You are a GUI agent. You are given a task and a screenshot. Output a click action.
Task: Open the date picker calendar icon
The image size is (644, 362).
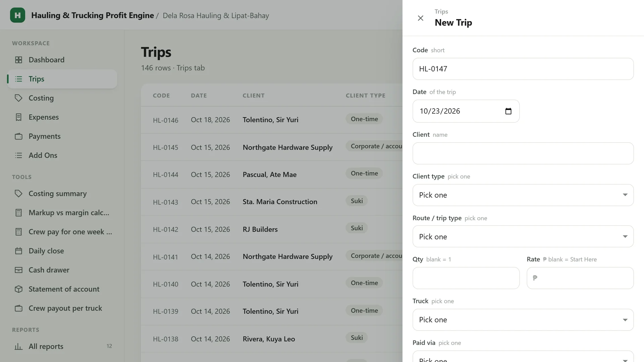pyautogui.click(x=508, y=111)
